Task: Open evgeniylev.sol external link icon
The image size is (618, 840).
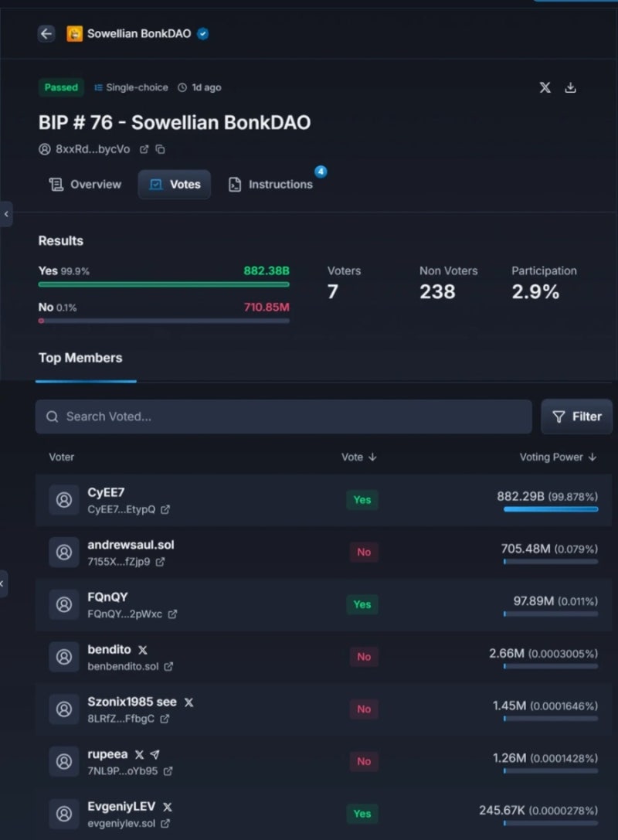Action: [x=165, y=824]
